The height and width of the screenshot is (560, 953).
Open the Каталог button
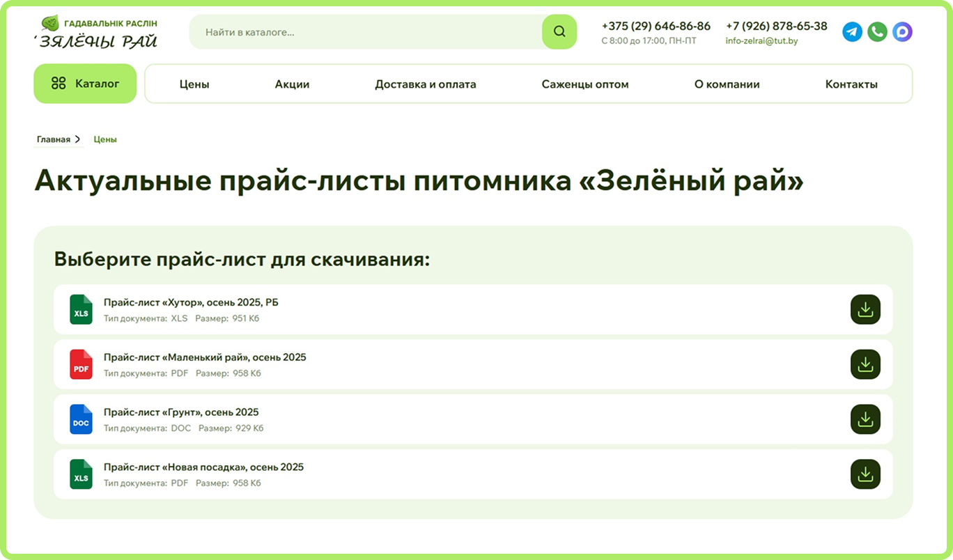[x=85, y=84]
